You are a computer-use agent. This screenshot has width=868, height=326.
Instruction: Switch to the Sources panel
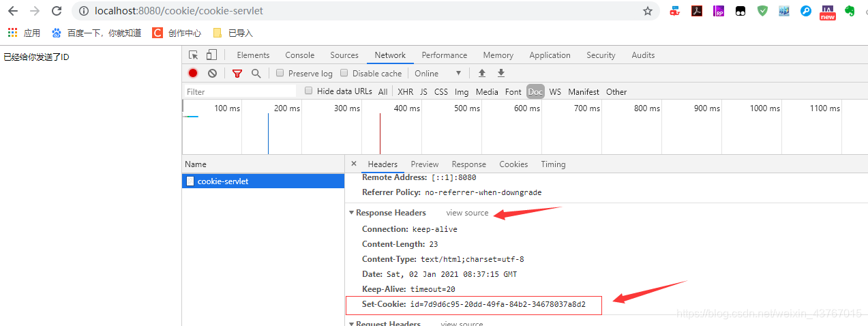tap(344, 55)
